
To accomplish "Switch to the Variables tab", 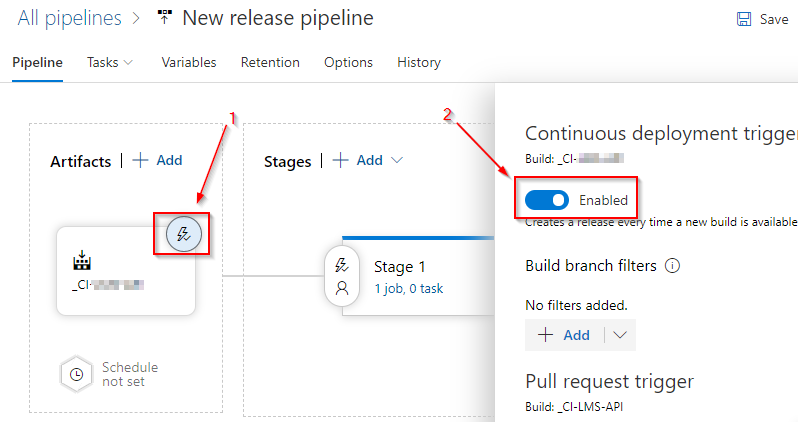I will [188, 62].
